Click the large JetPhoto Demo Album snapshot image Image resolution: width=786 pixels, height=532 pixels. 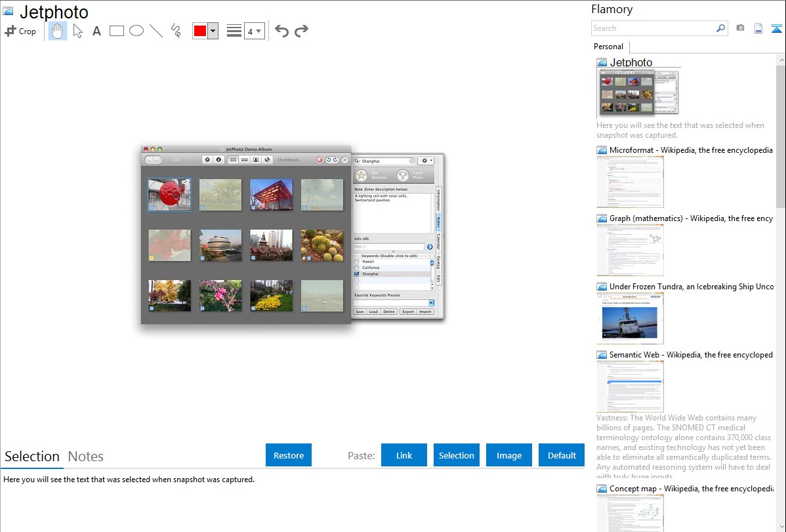point(293,235)
